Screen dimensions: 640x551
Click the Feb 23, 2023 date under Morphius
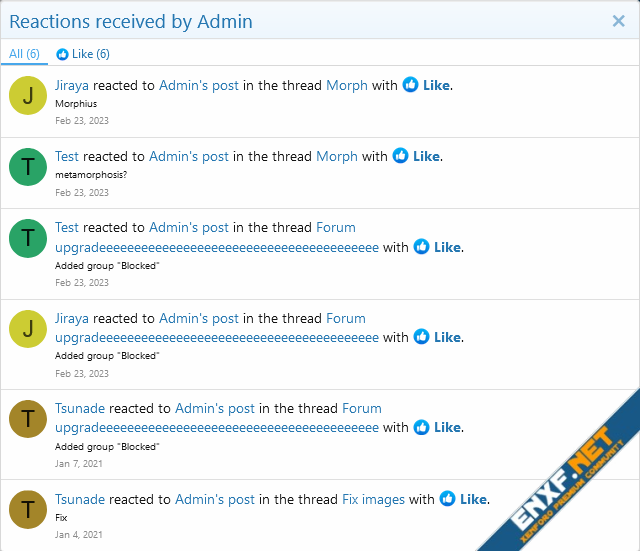click(x=82, y=121)
